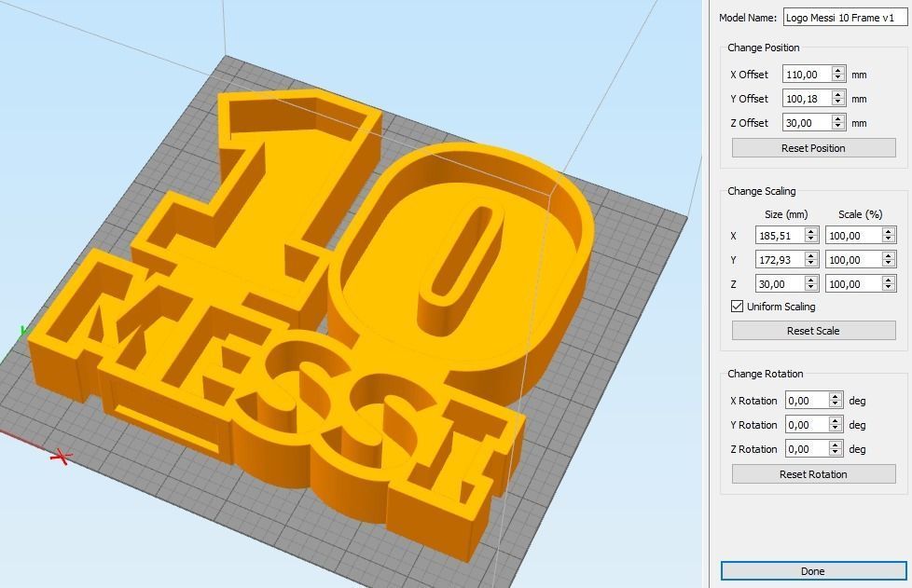Click the Y Rotation value field

[x=808, y=425]
